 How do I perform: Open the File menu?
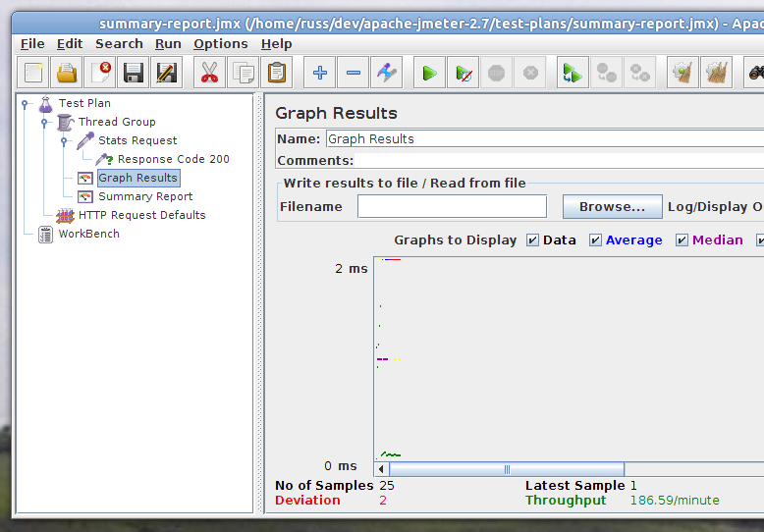pyautogui.click(x=32, y=44)
